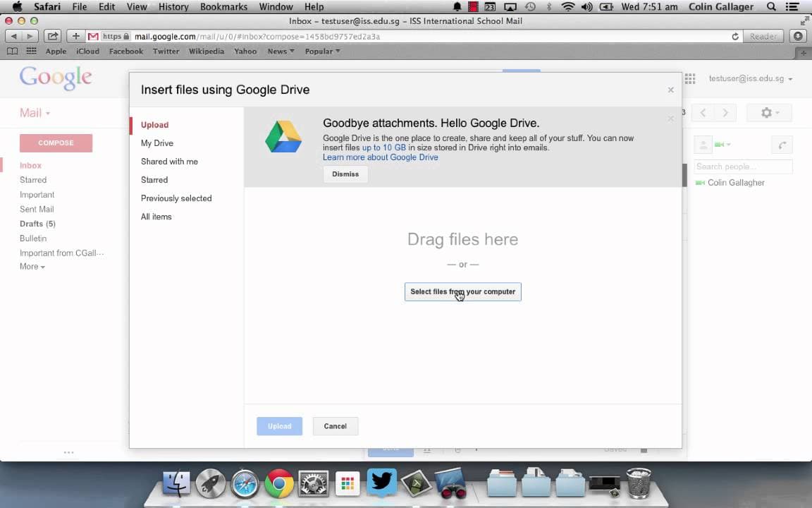
Task: Expand More labels in sidebar
Action: tap(32, 267)
